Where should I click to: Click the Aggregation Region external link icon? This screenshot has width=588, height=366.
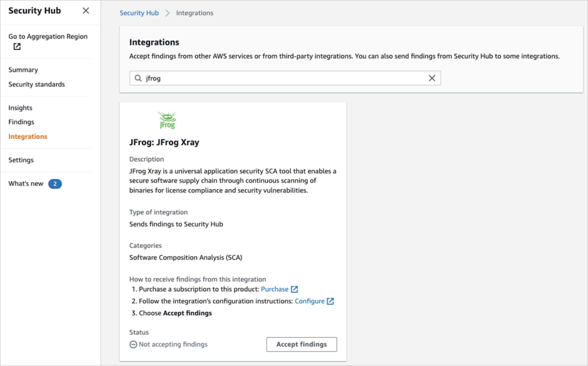(x=17, y=46)
